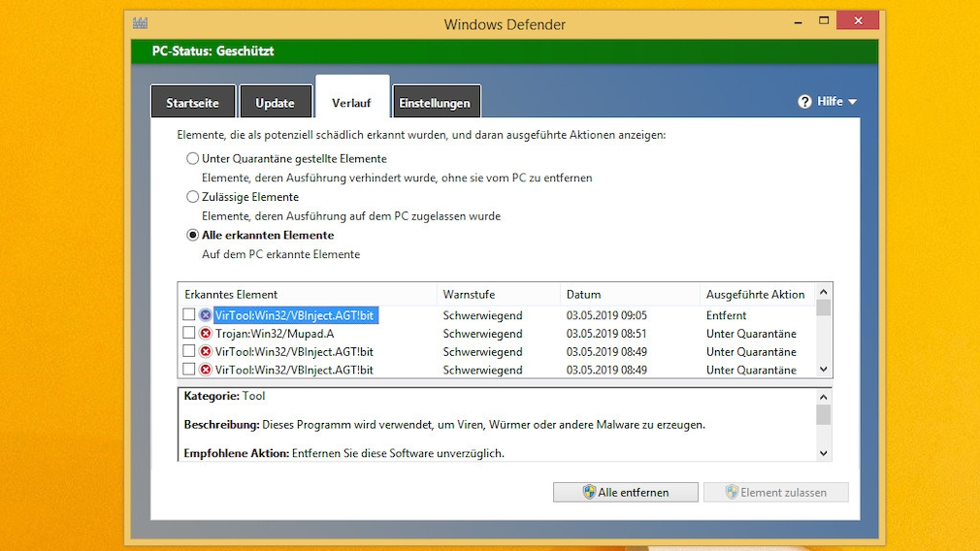
Task: Click the PC-Status: Geschützt banner text
Action: point(213,51)
